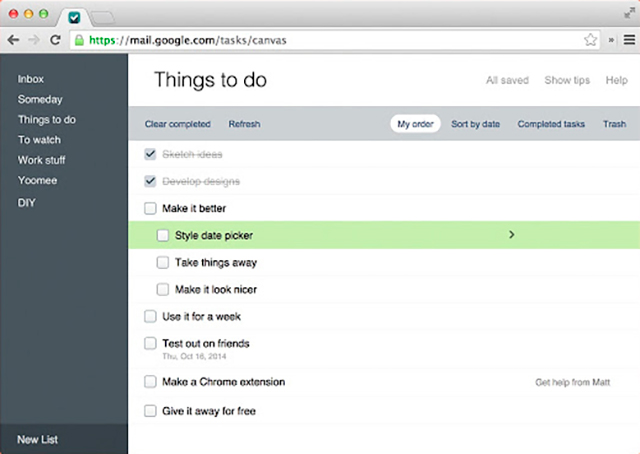
Task: Click the Give it away for free task
Action: pos(209,411)
